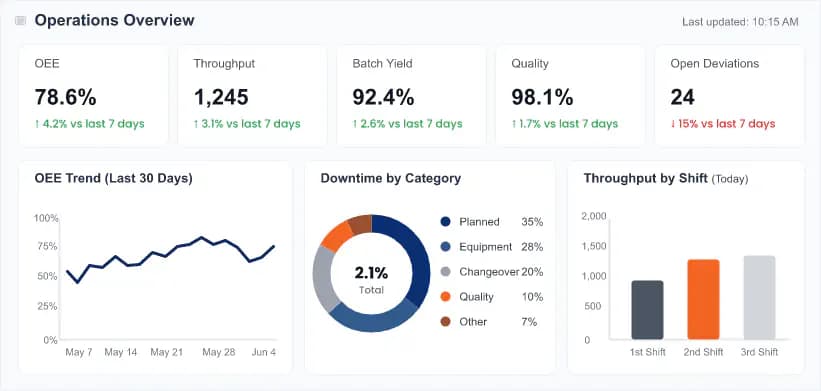The width and height of the screenshot is (821, 391).
Task: Open the Throughput 1,245 card
Action: click(x=252, y=95)
